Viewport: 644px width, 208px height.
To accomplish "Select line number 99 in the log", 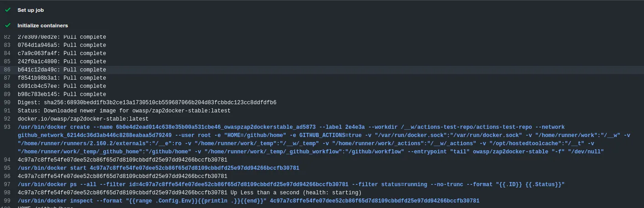I will (7, 201).
